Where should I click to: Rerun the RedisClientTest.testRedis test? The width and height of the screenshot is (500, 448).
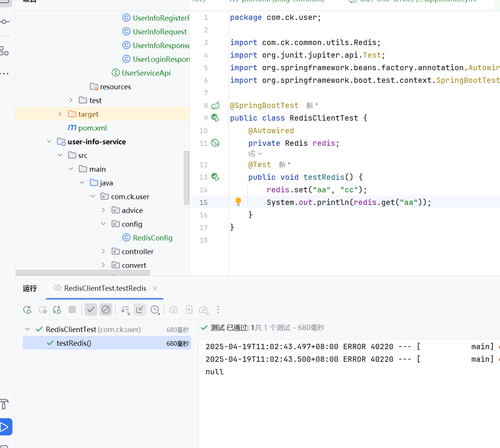[27, 310]
